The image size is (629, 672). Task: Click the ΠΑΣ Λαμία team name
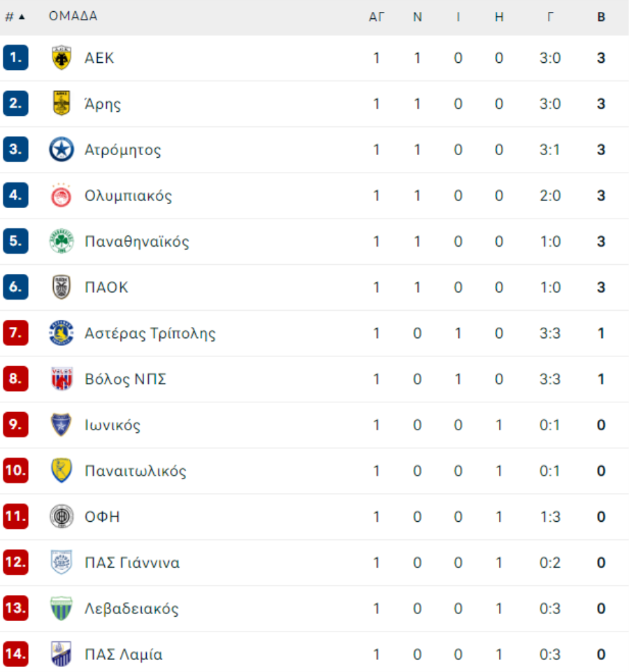click(124, 654)
